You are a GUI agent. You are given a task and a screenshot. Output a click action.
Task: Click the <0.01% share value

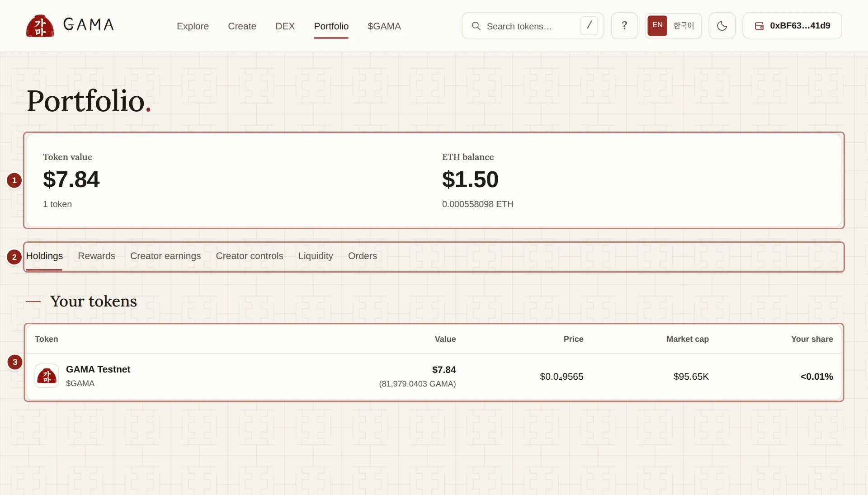pos(816,377)
